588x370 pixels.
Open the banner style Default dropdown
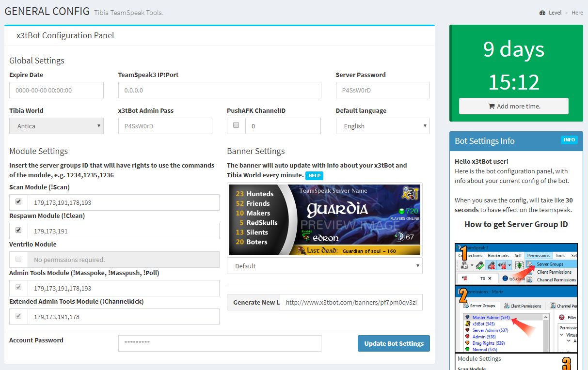point(325,266)
